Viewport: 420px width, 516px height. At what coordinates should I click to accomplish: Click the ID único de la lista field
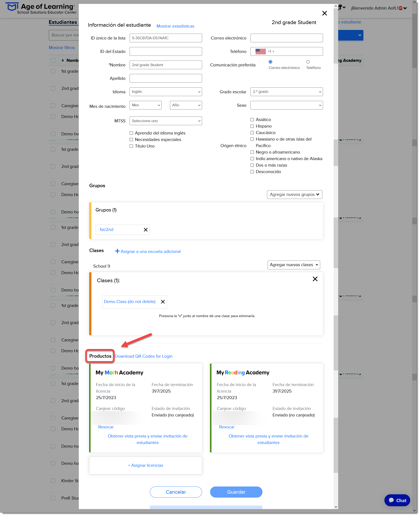166,38
